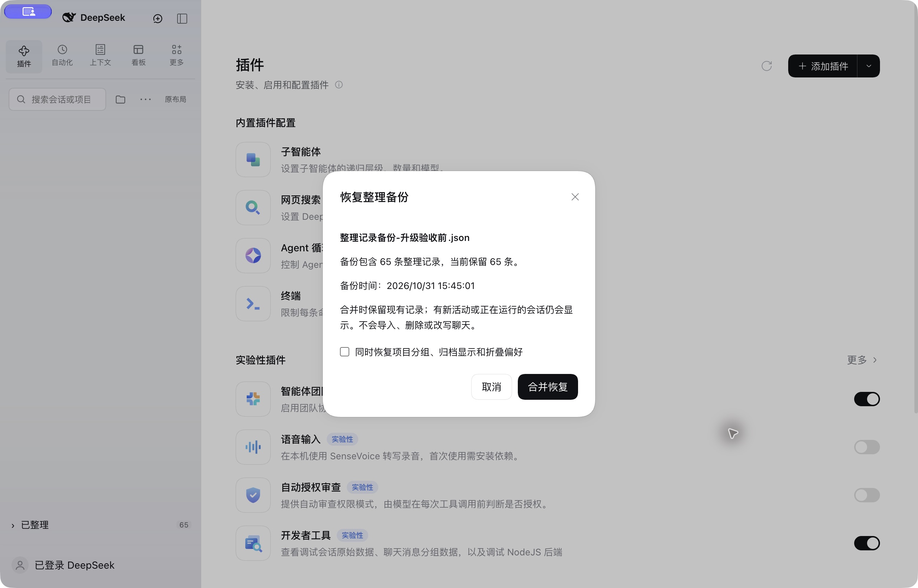Click the 原布局 link
918x588 pixels.
point(175,99)
